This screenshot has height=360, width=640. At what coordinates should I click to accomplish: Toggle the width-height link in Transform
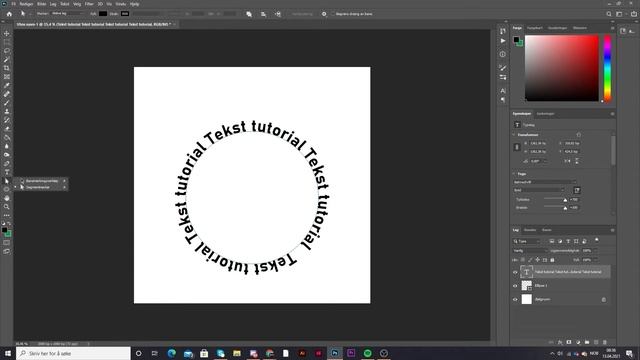coord(517,147)
